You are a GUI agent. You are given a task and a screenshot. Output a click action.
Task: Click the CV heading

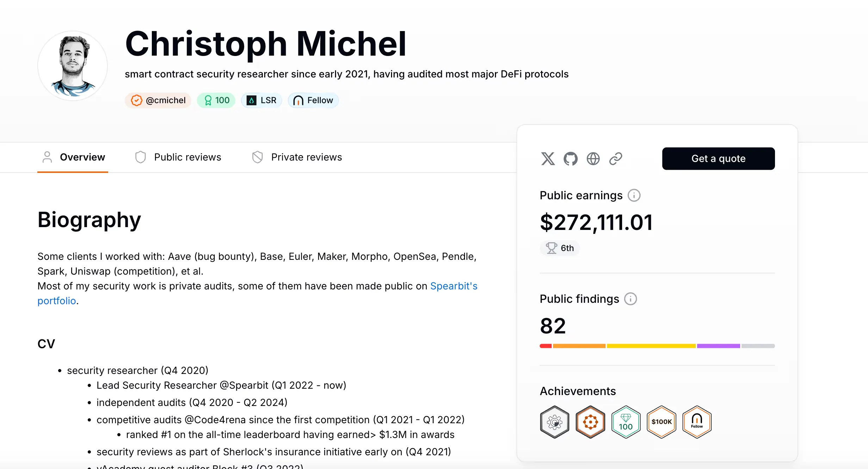coord(46,344)
